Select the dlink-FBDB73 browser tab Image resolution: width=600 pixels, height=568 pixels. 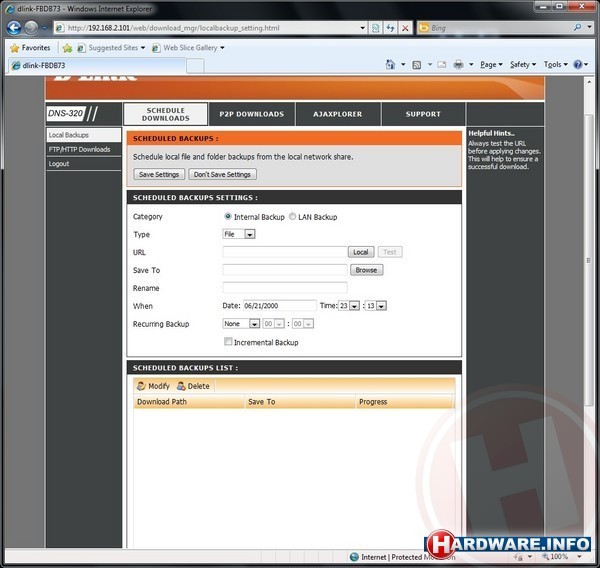pyautogui.click(x=96, y=65)
